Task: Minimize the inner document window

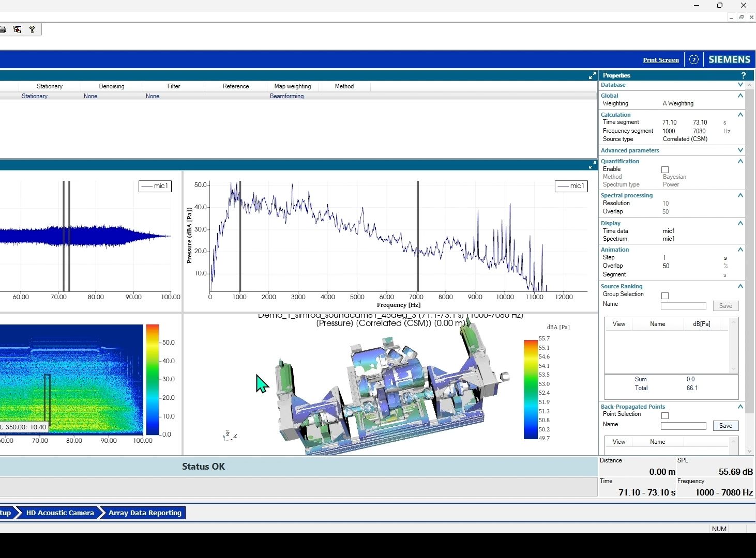Action: click(731, 17)
